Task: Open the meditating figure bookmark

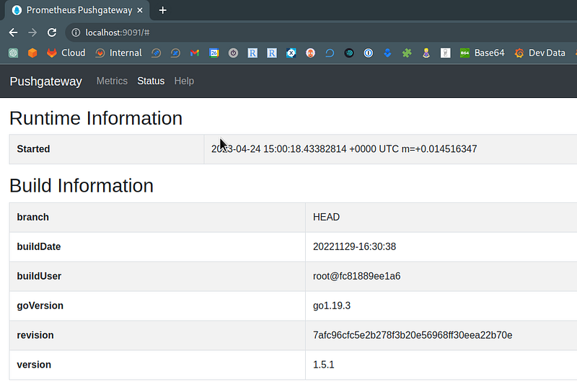Action: pos(426,53)
